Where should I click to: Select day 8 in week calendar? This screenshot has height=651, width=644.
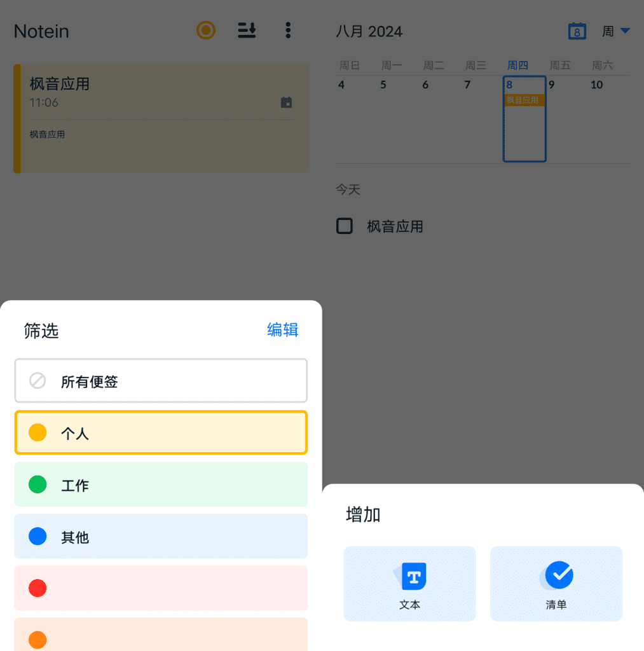tap(524, 119)
